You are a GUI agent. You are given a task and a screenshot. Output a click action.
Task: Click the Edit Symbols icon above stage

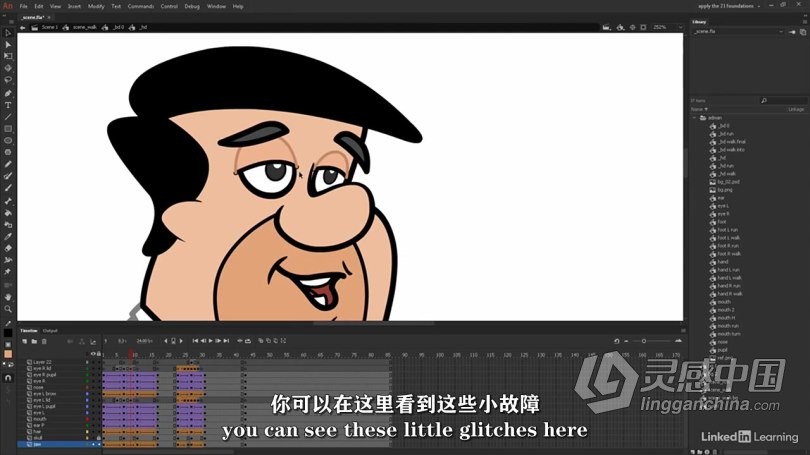(620, 27)
